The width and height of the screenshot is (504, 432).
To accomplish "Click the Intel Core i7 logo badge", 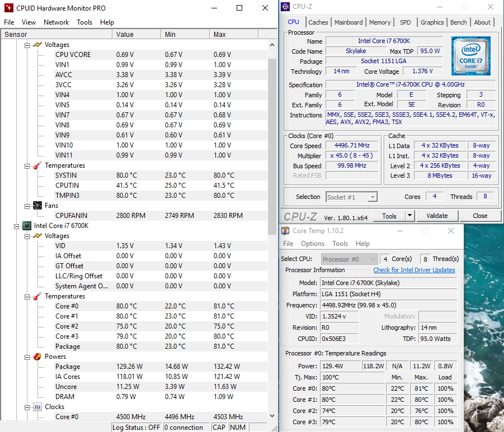I will click(470, 56).
